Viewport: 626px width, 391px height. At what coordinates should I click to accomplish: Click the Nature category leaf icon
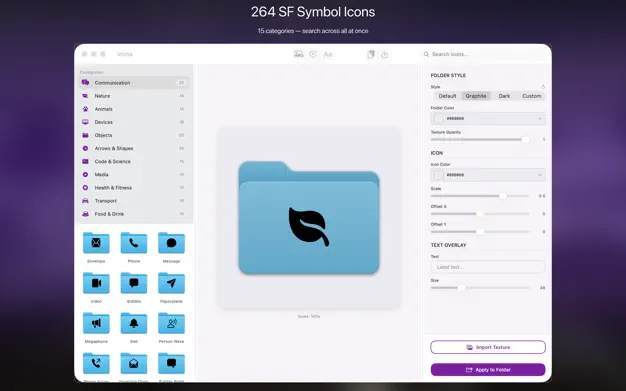tap(85, 96)
